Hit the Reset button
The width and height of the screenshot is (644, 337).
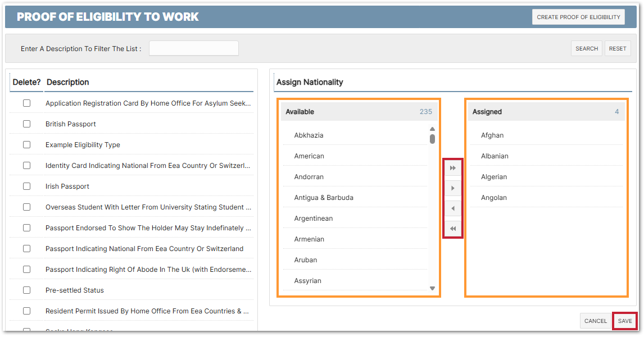(617, 49)
